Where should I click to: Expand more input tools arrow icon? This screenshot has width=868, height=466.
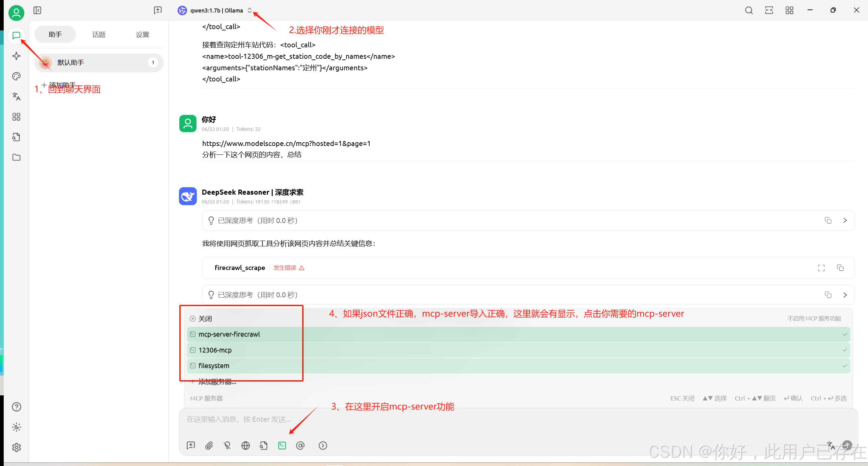pyautogui.click(x=323, y=445)
